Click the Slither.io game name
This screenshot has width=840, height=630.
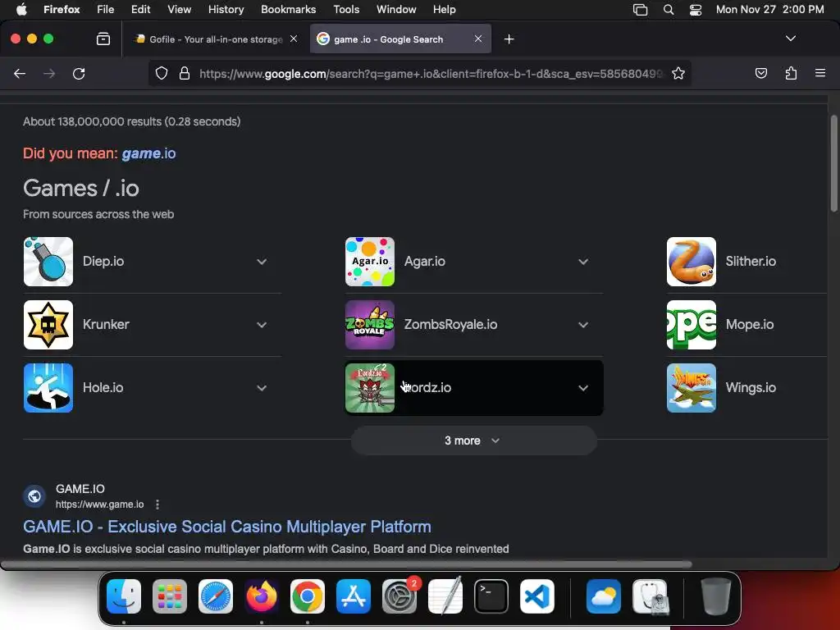tap(751, 262)
